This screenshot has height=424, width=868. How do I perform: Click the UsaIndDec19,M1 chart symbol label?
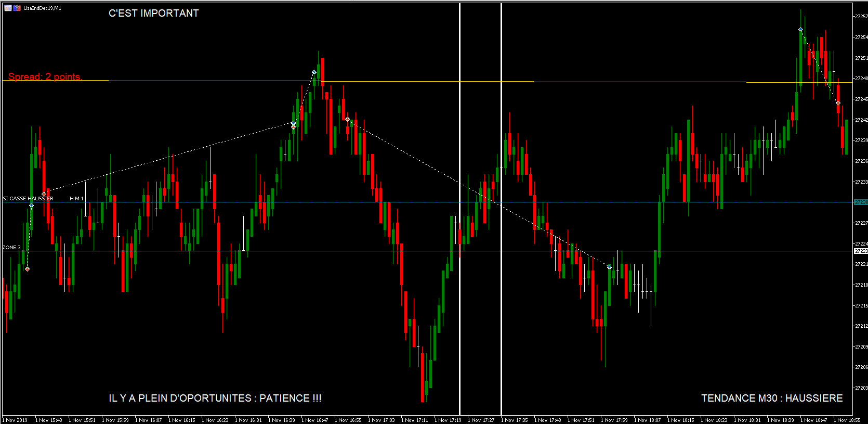point(42,8)
